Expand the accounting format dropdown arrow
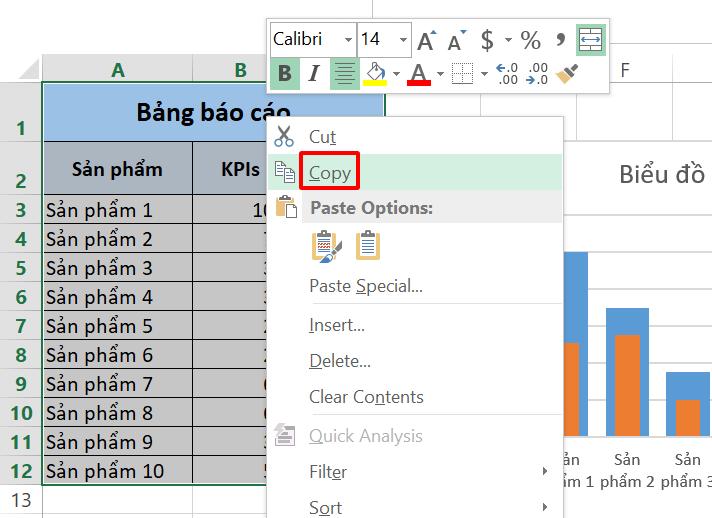Viewport: 712px width, 518px height. [508, 40]
